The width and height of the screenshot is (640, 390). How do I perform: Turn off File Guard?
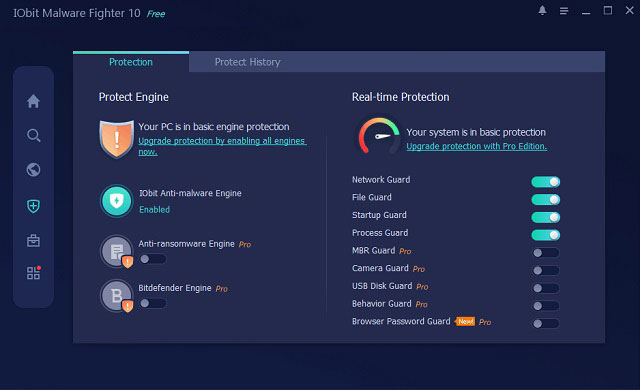tap(546, 199)
